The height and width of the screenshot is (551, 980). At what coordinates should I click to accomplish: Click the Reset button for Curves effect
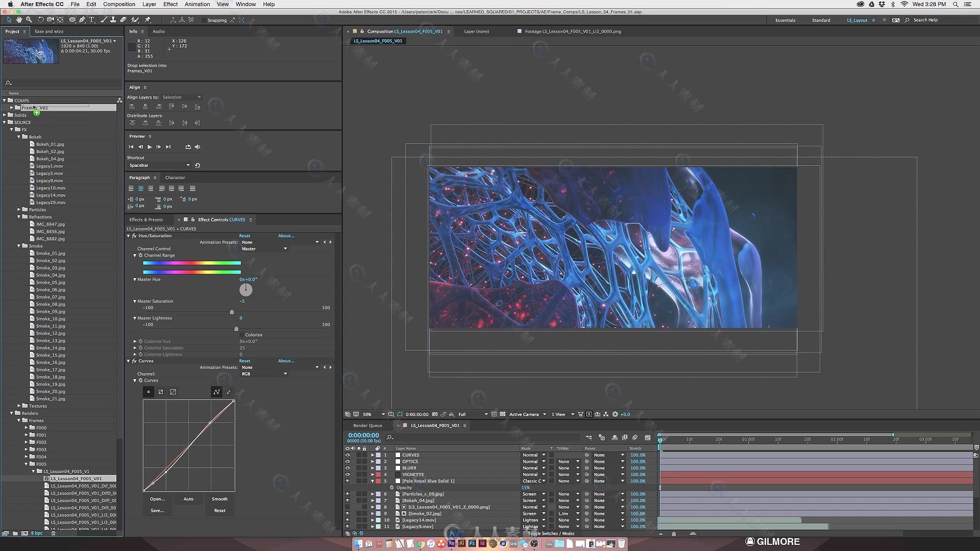pos(244,361)
